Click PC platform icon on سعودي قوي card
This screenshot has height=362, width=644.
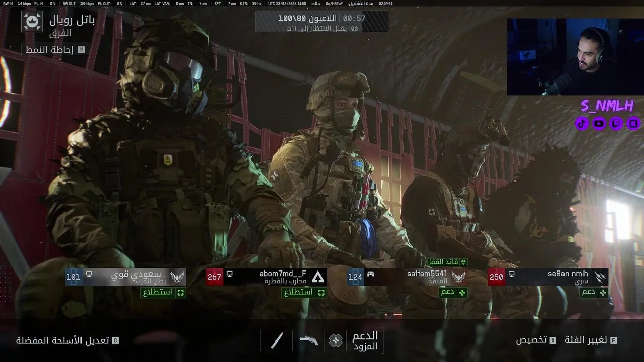click(x=89, y=274)
